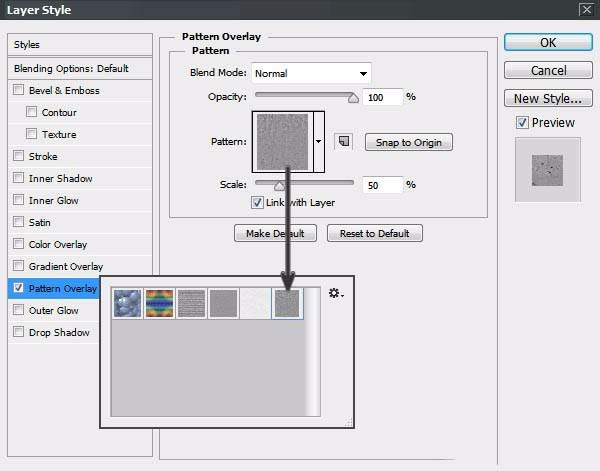Screen dimensions: 600x471
Task: Click create new preset from pattern icon
Action: tap(343, 142)
